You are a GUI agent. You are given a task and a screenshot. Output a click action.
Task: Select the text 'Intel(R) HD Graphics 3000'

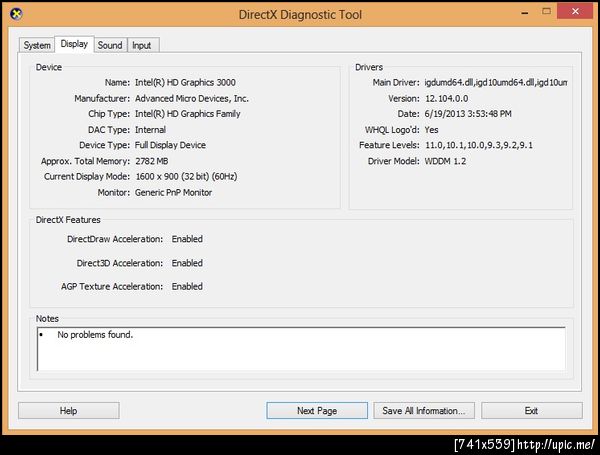(185, 82)
